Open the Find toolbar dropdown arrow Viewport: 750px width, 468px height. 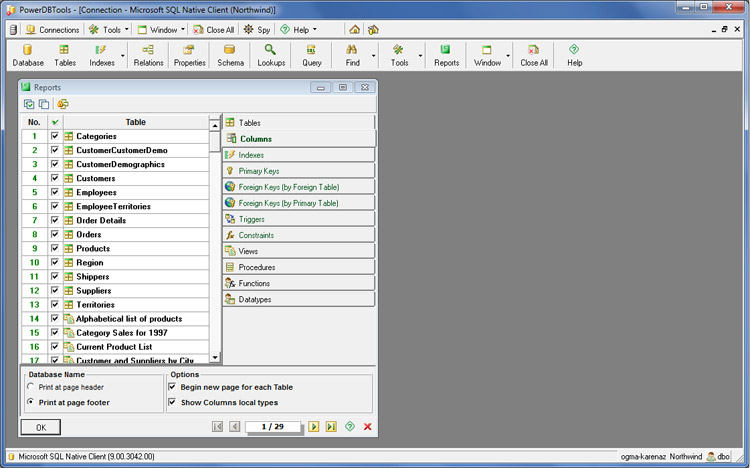374,54
